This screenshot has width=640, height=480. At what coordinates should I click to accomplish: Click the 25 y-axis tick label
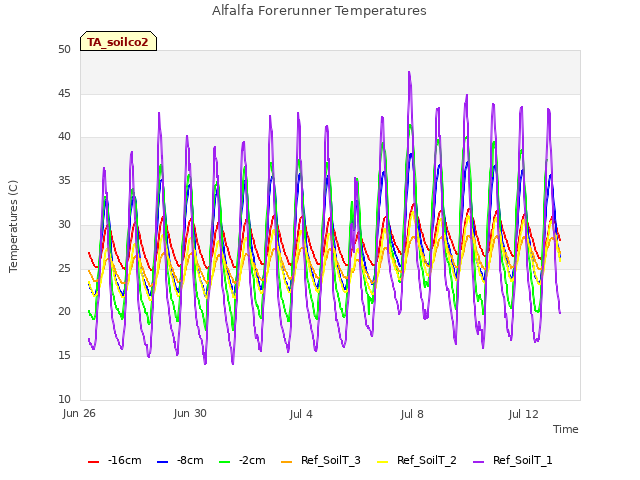pyautogui.click(x=64, y=269)
